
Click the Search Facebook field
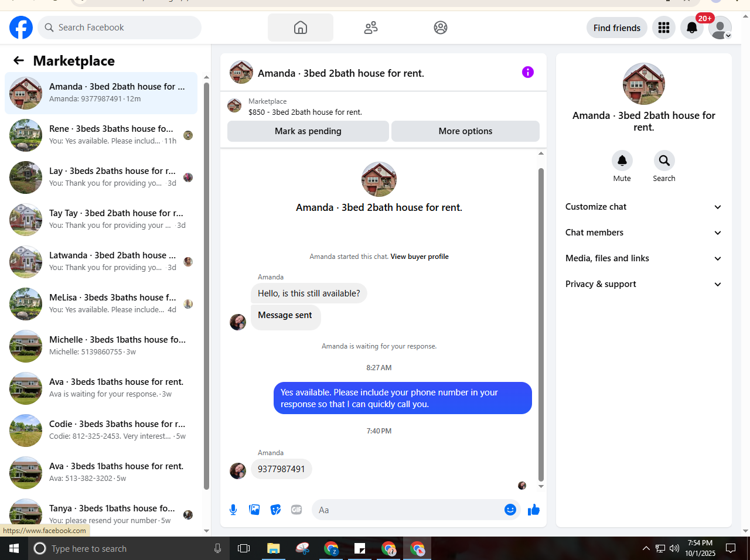coord(120,28)
